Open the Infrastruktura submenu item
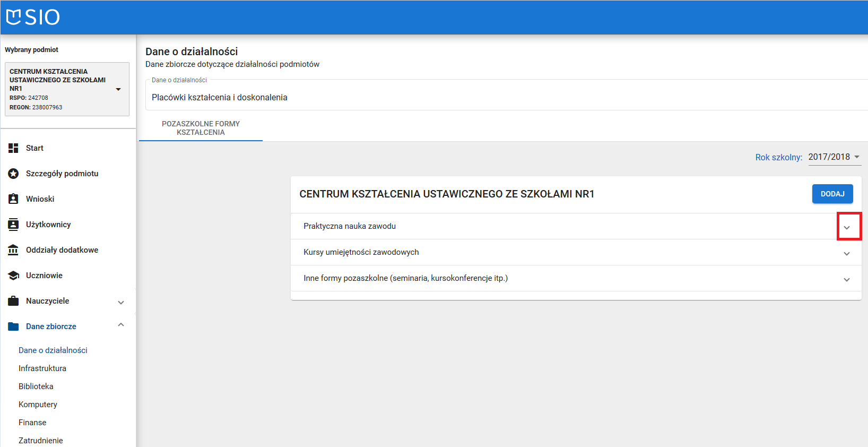Image resolution: width=868 pixels, height=447 pixels. pos(42,368)
